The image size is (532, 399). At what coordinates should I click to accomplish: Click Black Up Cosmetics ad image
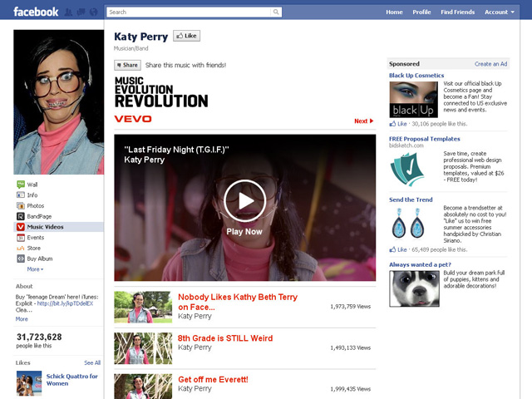(414, 100)
